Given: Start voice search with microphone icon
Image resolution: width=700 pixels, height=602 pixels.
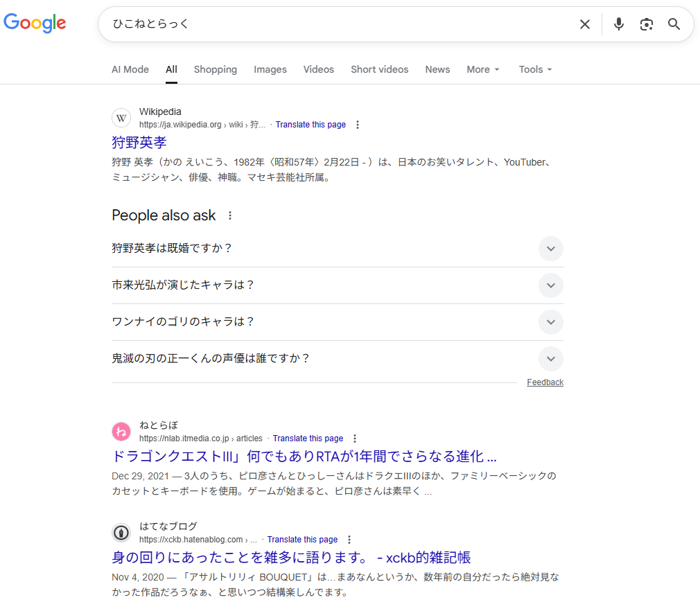Looking at the screenshot, I should (x=619, y=24).
